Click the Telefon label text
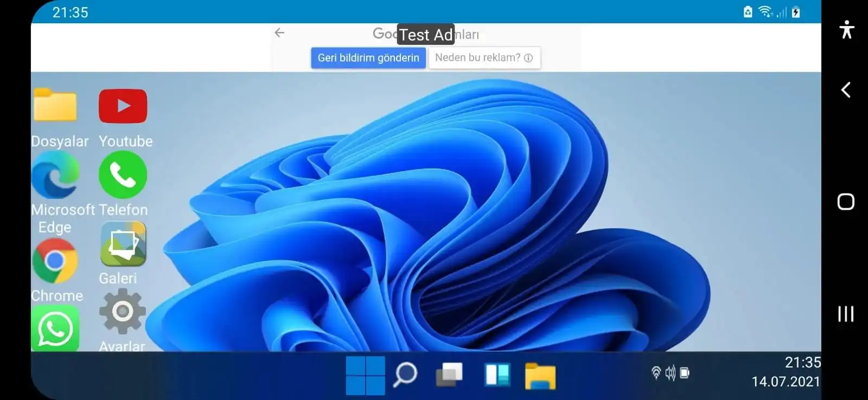Viewport: 868px width, 400px height. 123,210
